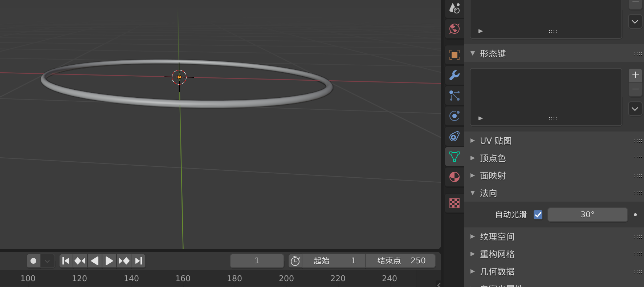Expand the 纹理空间 panel

click(473, 237)
